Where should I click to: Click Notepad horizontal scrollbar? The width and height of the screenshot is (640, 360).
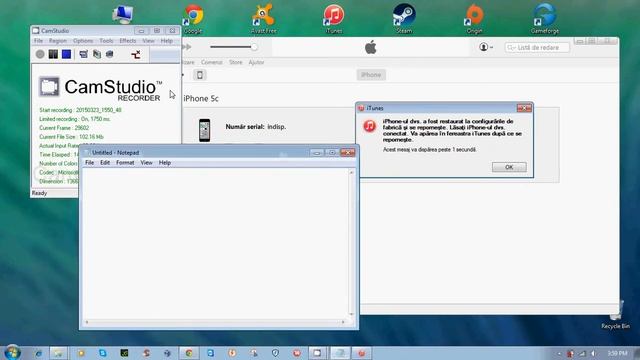point(215,322)
